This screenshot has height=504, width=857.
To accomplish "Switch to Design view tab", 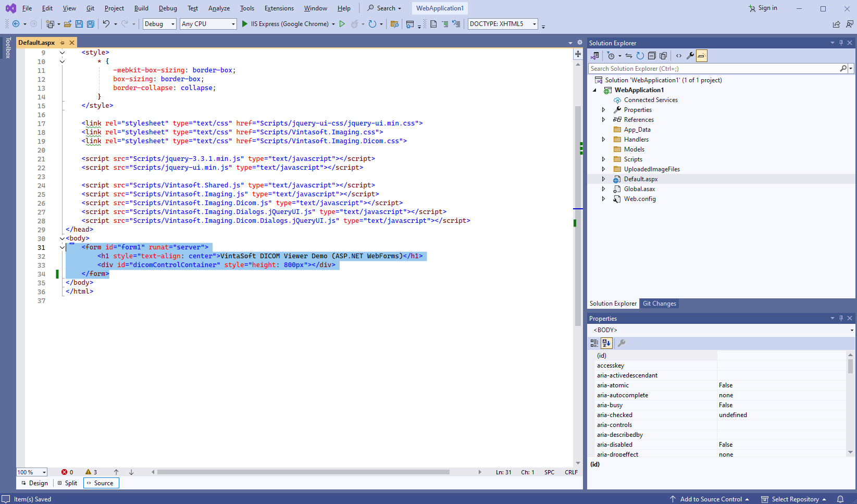I will coord(35,483).
